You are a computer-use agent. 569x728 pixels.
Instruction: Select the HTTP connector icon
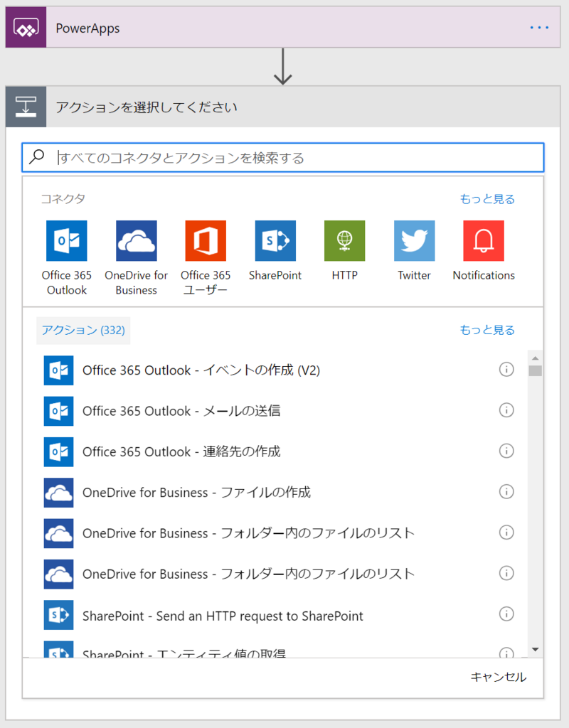(x=345, y=240)
